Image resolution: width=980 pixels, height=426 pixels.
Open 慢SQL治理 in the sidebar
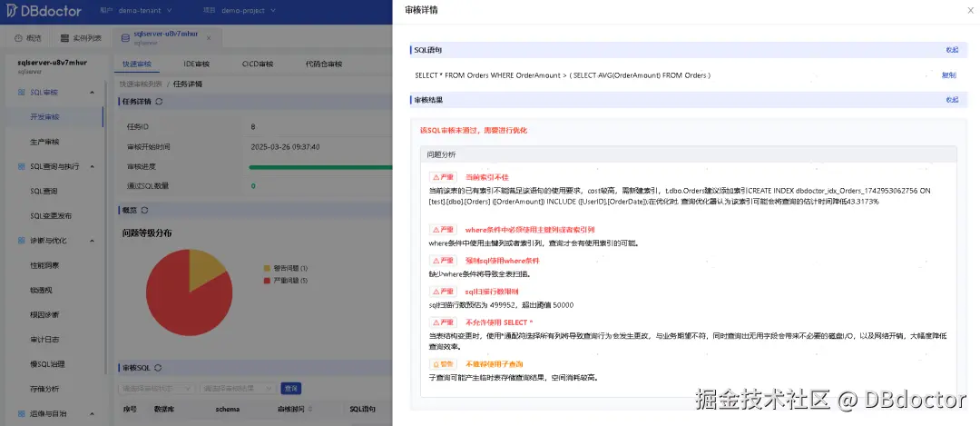[47, 364]
